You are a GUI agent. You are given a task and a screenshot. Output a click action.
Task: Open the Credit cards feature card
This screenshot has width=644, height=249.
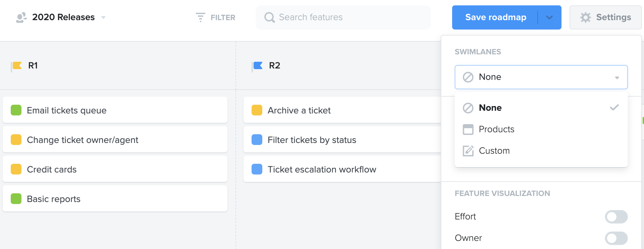pyautogui.click(x=115, y=169)
